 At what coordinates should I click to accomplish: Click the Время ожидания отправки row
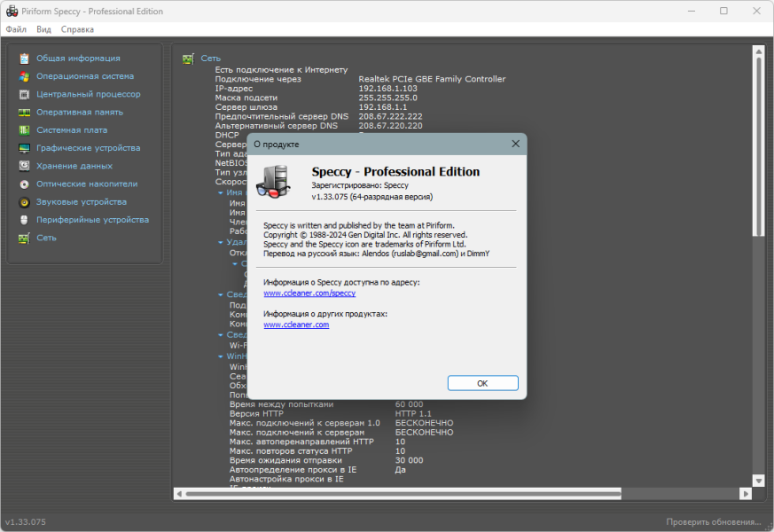point(326,460)
